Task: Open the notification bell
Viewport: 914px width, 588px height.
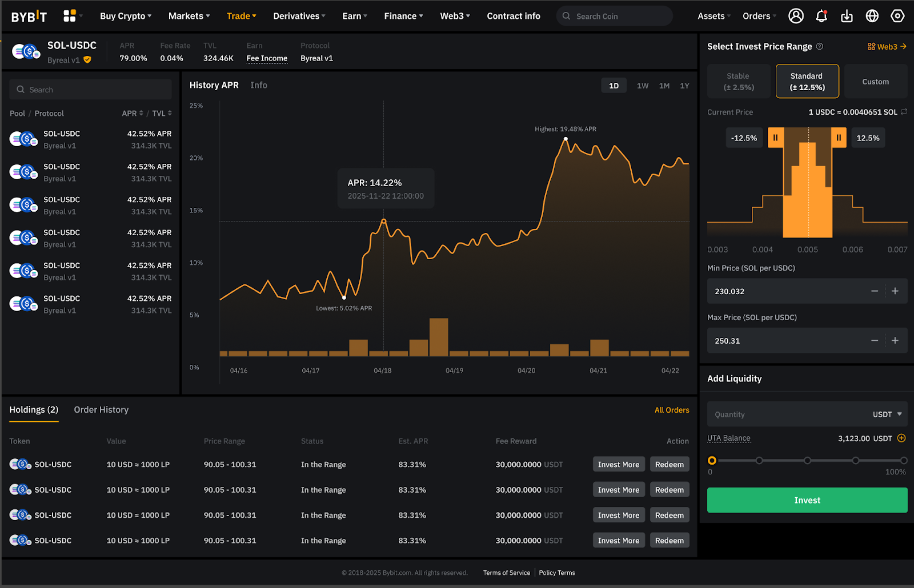Action: (821, 15)
